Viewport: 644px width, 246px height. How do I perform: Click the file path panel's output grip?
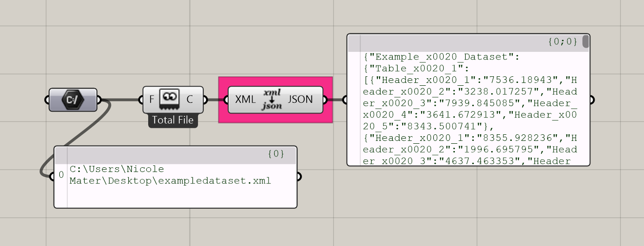(x=298, y=177)
